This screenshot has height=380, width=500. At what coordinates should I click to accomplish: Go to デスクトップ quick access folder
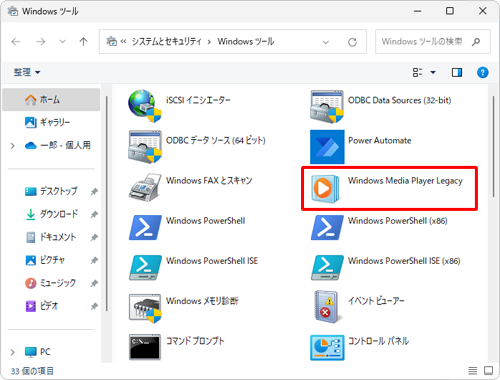tap(51, 191)
